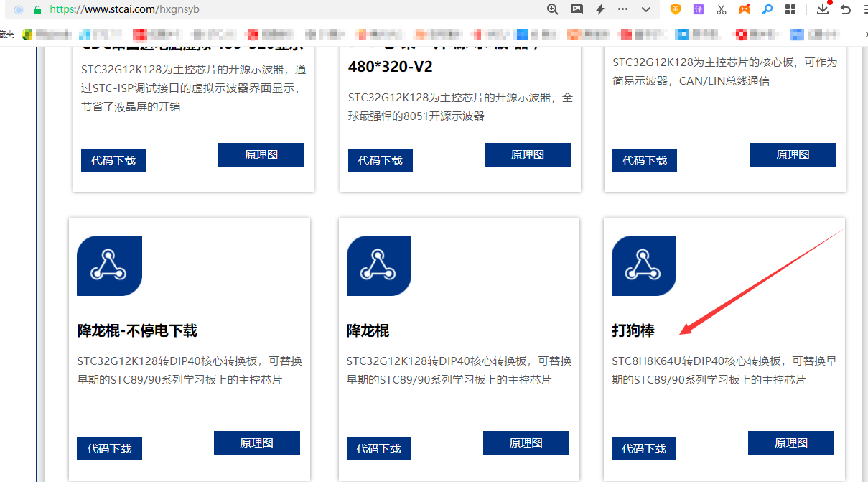Click the site info circle icon left of lock
Screen dimensions: 868x482
(x=19, y=10)
